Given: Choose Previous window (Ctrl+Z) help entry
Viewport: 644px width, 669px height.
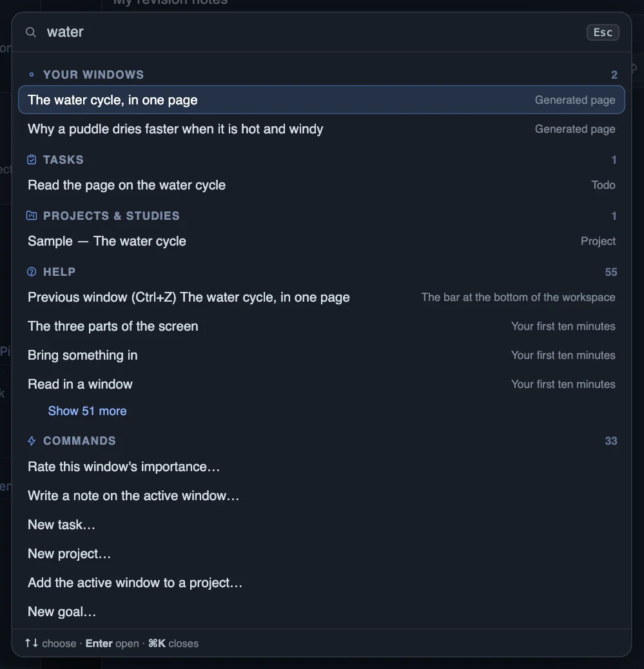Looking at the screenshot, I should click(x=322, y=297).
